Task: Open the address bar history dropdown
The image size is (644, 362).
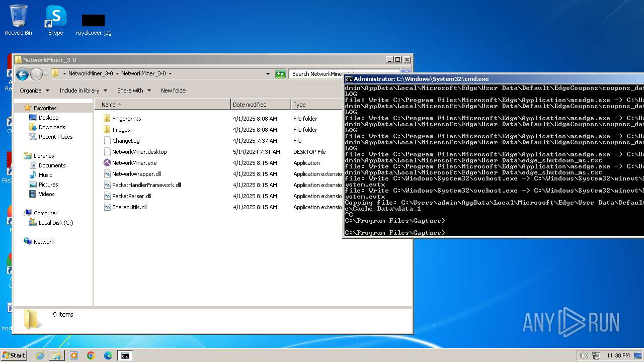Action: tap(268, 74)
